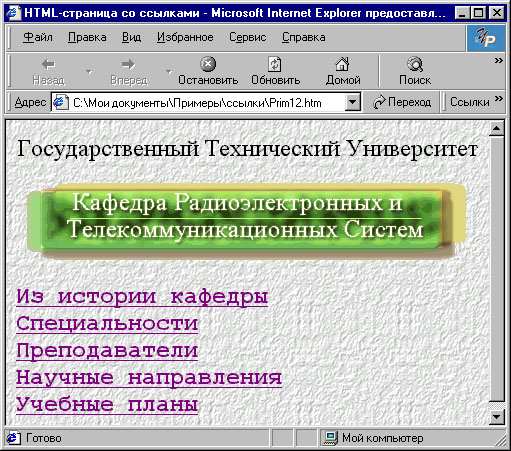511x451 pixels.
Task: Click the Мой компьютер zone icon
Action: [x=331, y=438]
